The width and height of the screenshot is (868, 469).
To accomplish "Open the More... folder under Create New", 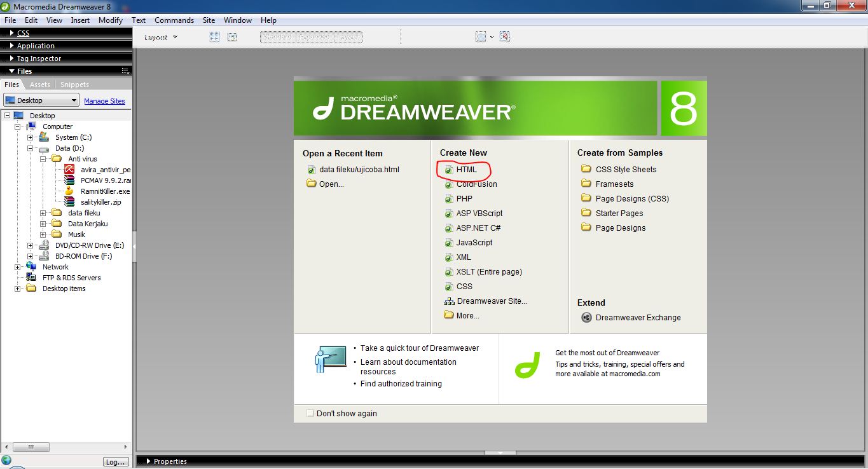I will [462, 316].
